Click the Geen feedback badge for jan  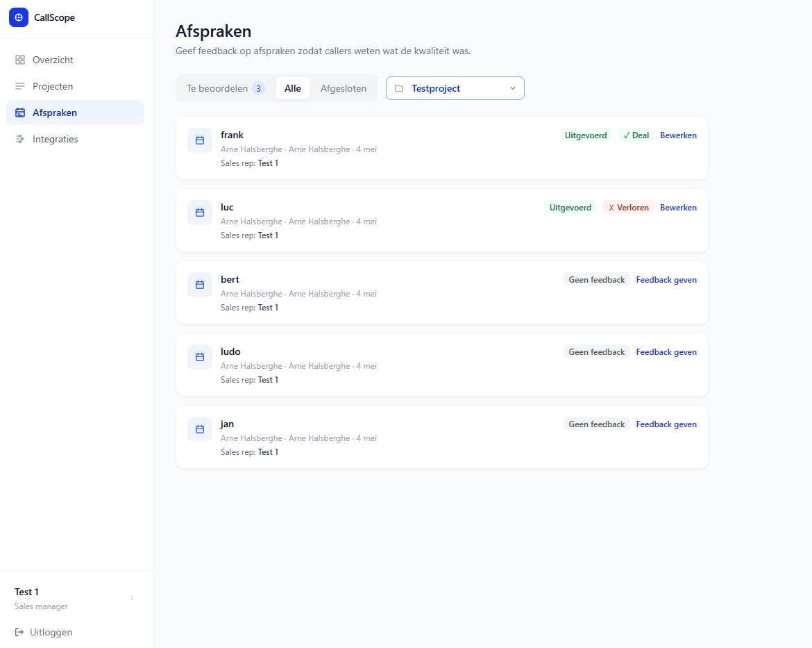pyautogui.click(x=597, y=424)
